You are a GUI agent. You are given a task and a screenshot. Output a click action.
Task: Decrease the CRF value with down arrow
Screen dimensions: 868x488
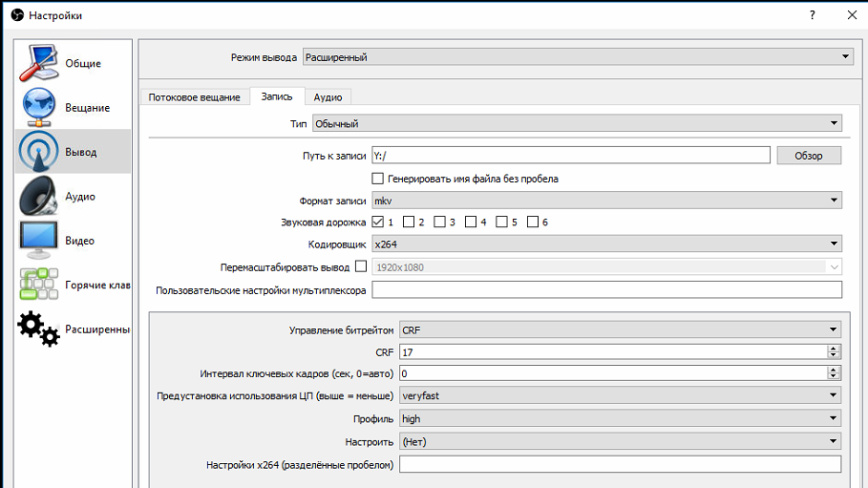pyautogui.click(x=833, y=355)
